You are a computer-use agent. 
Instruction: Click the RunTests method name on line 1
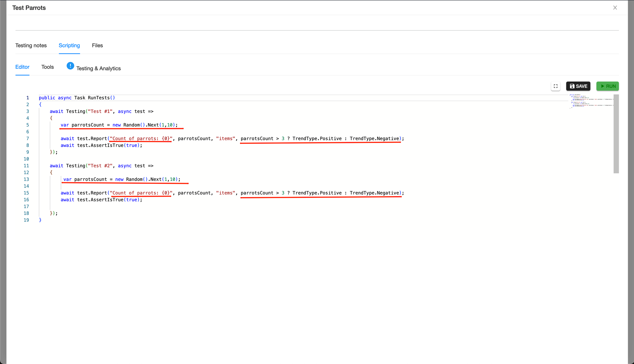pos(98,98)
